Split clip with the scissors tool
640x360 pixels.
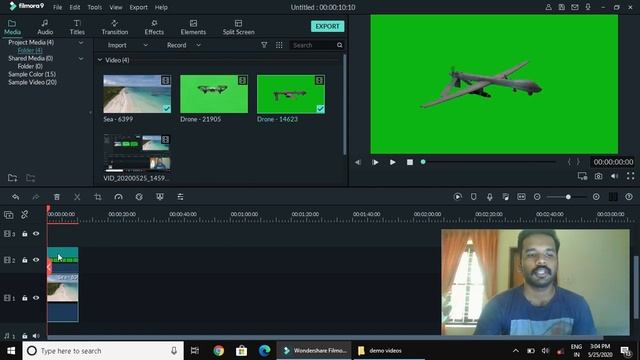77,197
